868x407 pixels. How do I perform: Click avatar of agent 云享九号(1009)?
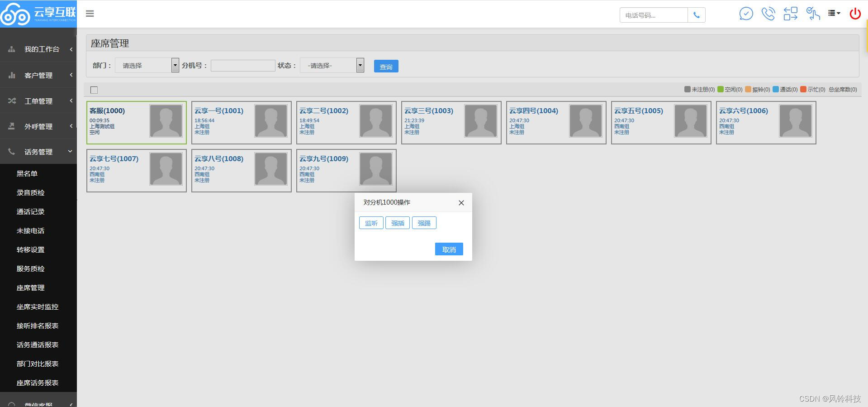pyautogui.click(x=376, y=169)
